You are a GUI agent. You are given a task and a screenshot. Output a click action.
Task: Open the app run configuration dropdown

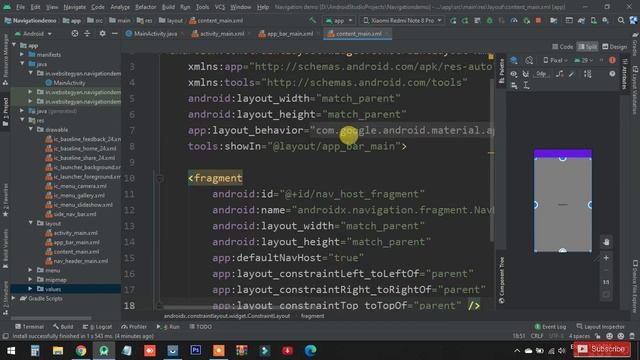pyautogui.click(x=339, y=20)
